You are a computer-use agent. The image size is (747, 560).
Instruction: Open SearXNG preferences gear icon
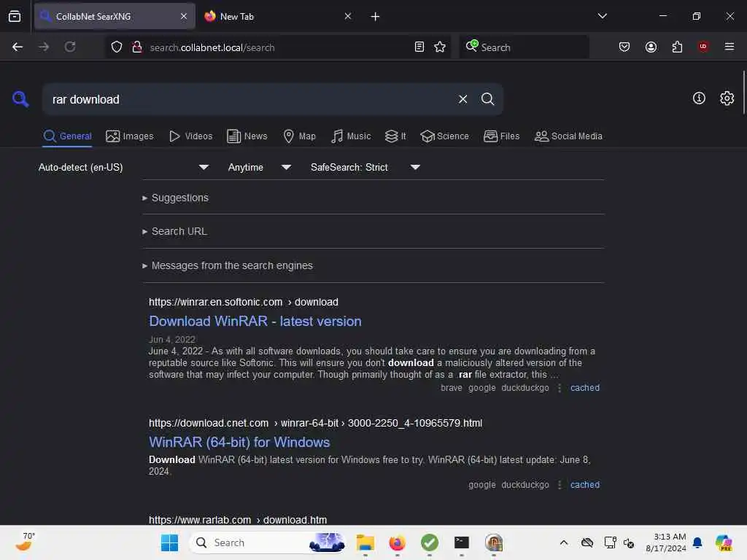click(727, 98)
